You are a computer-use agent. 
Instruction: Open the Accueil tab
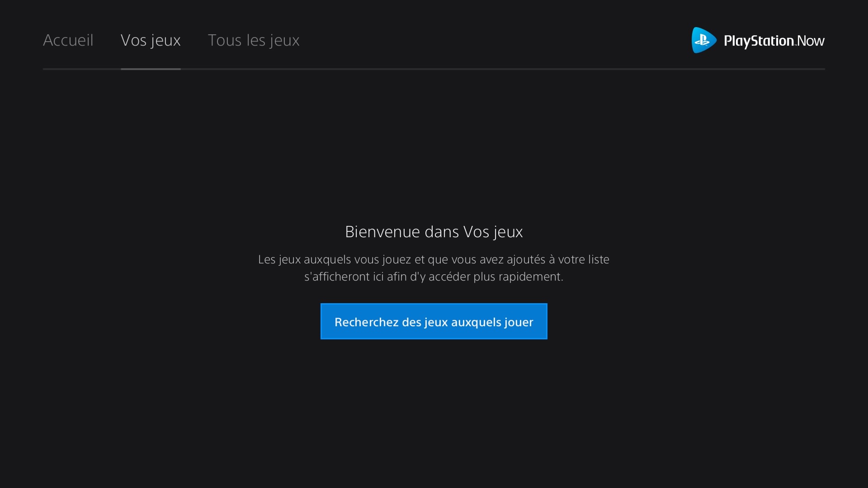tap(68, 40)
